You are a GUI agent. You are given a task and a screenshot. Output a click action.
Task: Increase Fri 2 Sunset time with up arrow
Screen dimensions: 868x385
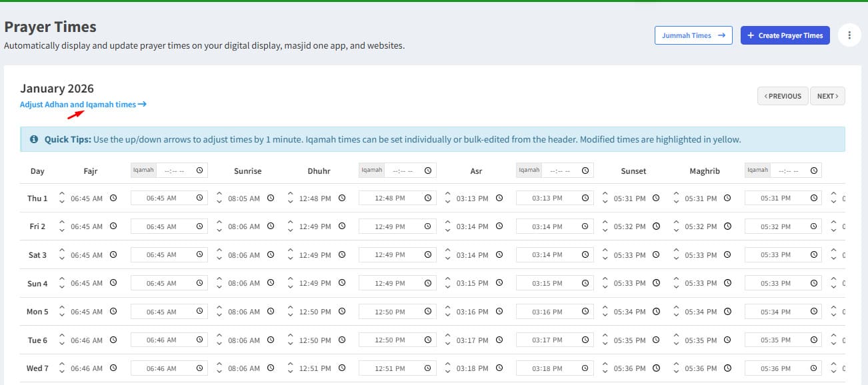point(605,222)
